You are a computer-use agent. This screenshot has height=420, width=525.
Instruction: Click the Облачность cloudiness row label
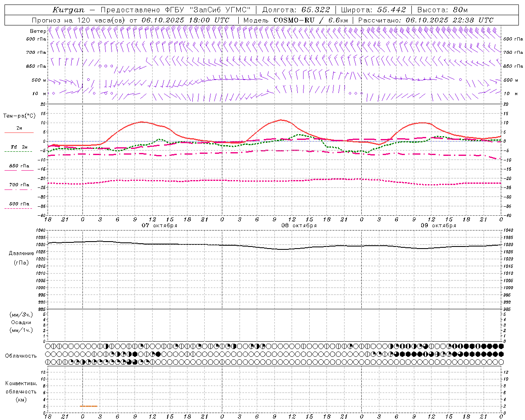tap(21, 356)
